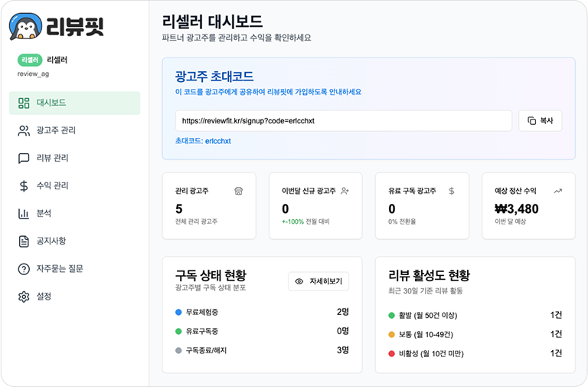Click the trend arrow icon on 예상 정산 수익

click(x=557, y=191)
